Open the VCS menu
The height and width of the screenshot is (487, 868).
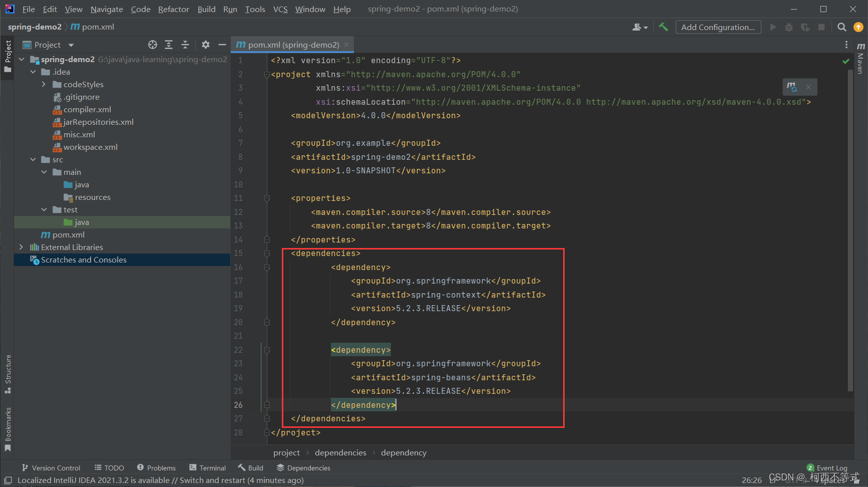click(x=280, y=9)
